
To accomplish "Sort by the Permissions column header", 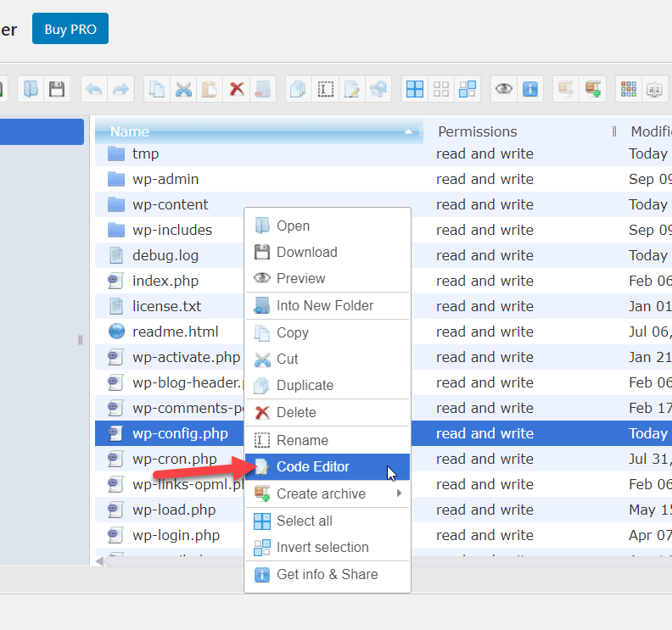I will [520, 131].
